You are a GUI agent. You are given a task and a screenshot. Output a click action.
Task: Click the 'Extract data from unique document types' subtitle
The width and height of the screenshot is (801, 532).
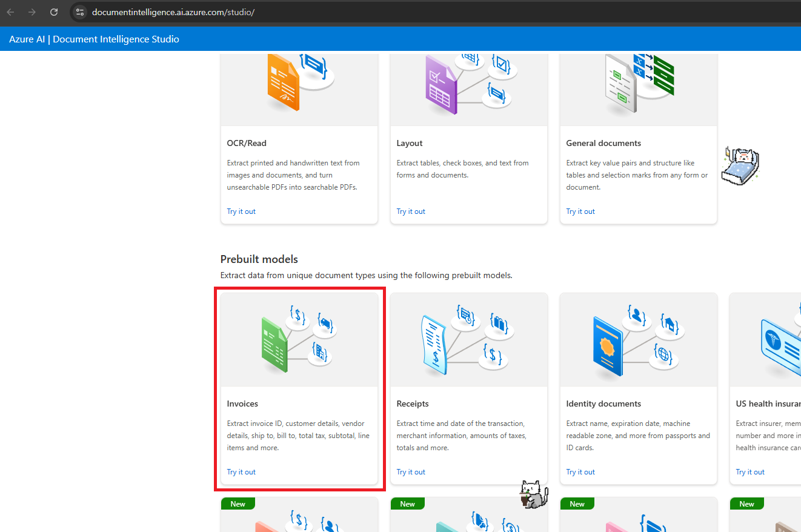pos(367,276)
